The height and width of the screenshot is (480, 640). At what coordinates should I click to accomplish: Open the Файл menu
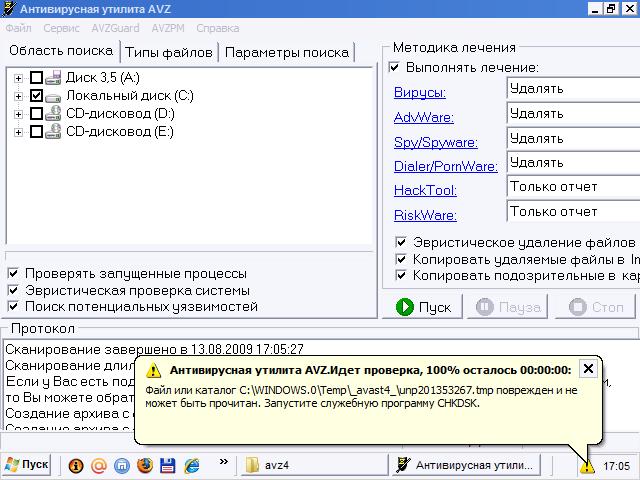18,28
